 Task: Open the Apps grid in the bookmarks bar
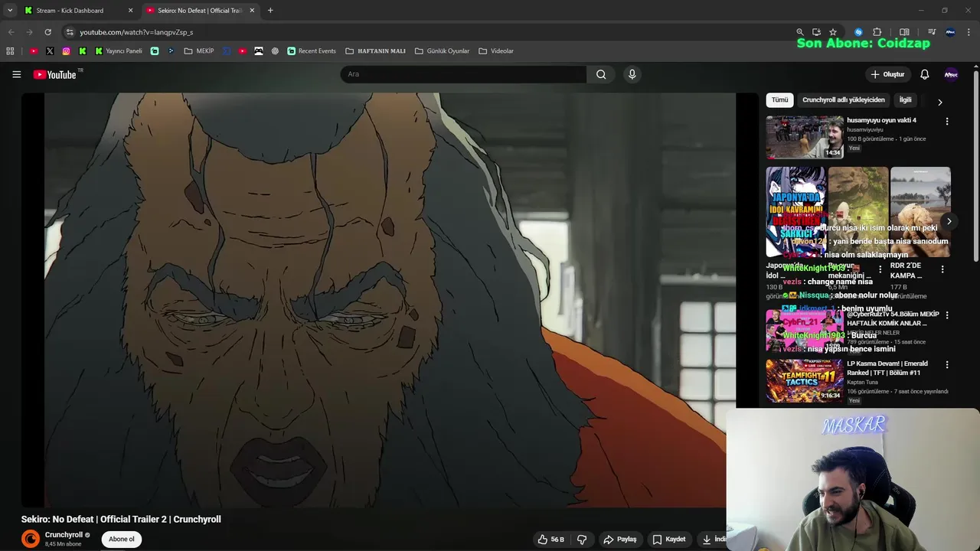(10, 51)
